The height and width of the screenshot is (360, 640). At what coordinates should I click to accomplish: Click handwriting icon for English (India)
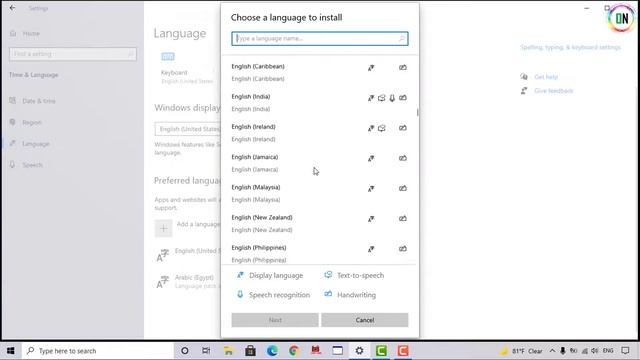[402, 98]
